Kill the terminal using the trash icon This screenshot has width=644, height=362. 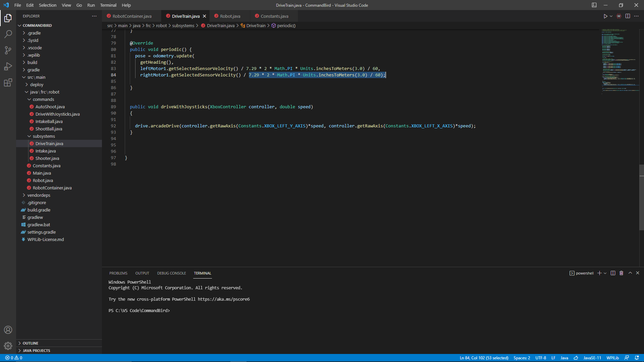621,273
